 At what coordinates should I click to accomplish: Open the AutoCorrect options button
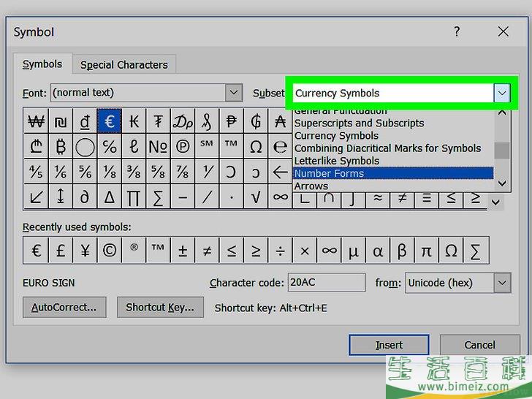pyautogui.click(x=64, y=308)
